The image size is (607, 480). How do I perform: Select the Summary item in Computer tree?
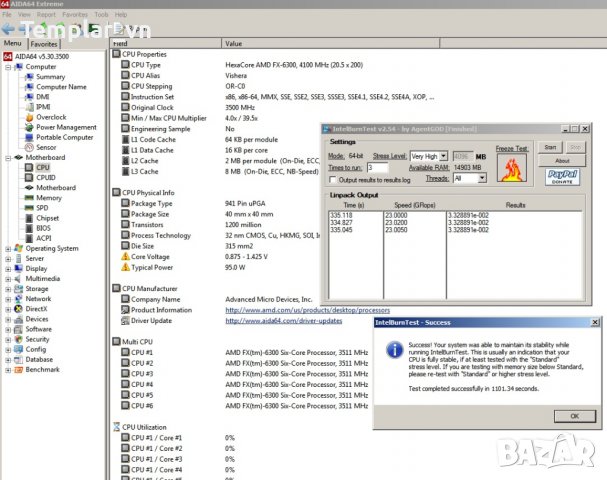click(x=50, y=77)
